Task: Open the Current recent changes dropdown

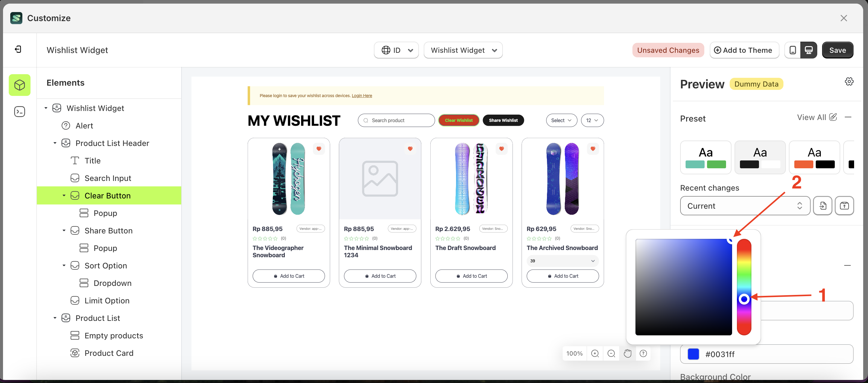Action: pos(745,206)
